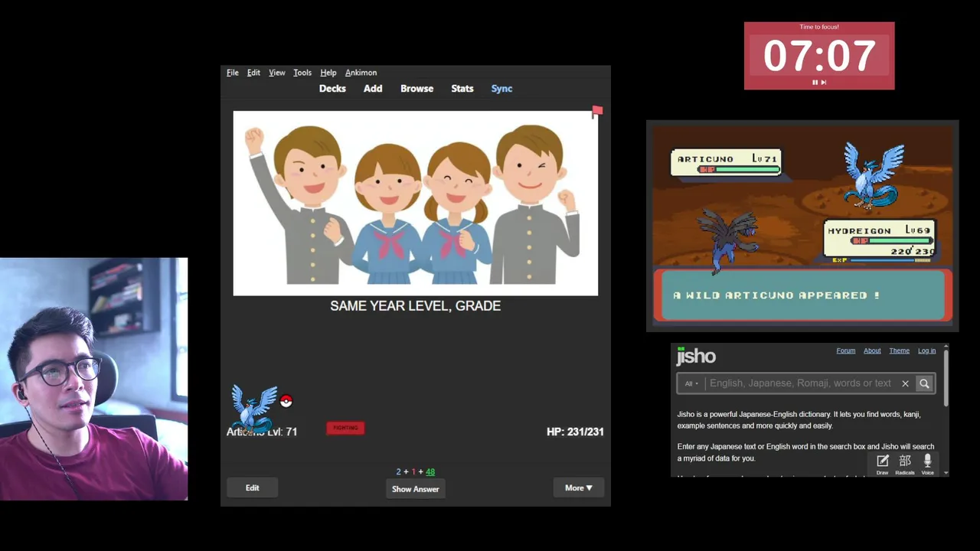Click SAME YEAR LEVEL, GRADE card text

(x=416, y=305)
